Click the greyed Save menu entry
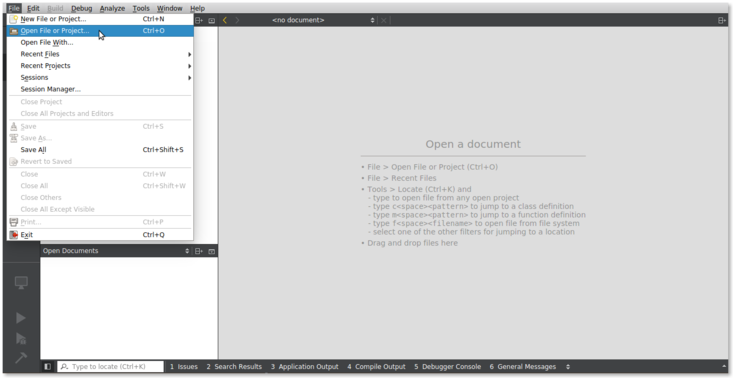This screenshot has width=733, height=378. [x=100, y=127]
